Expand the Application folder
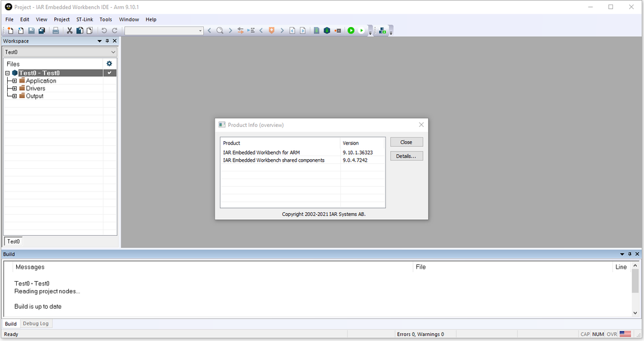This screenshot has width=644, height=341. pos(14,81)
